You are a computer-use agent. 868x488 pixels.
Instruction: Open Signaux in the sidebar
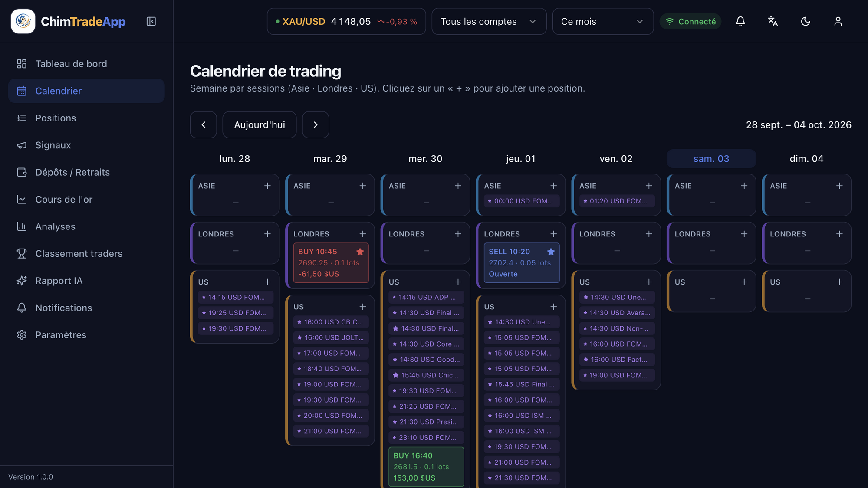pos(86,145)
